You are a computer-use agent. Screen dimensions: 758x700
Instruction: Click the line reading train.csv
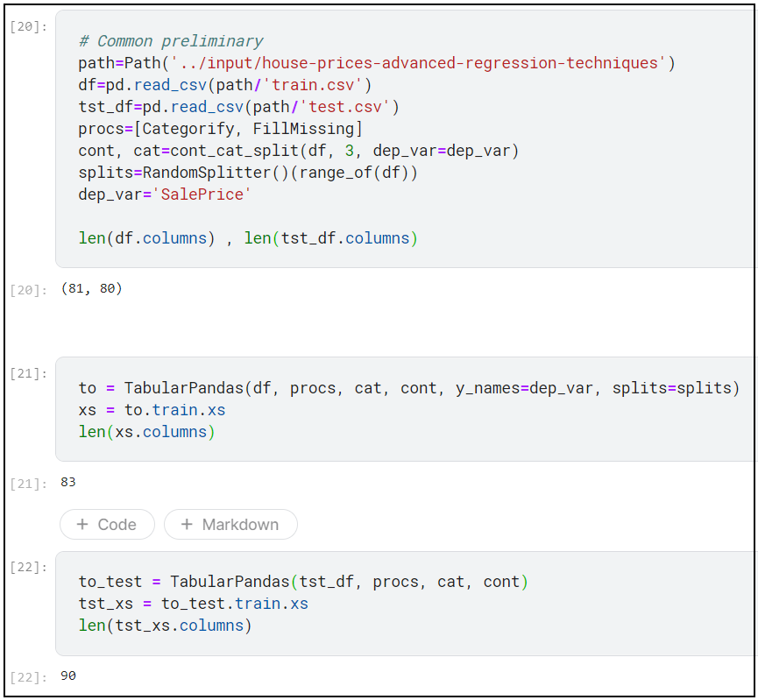[x=225, y=85]
